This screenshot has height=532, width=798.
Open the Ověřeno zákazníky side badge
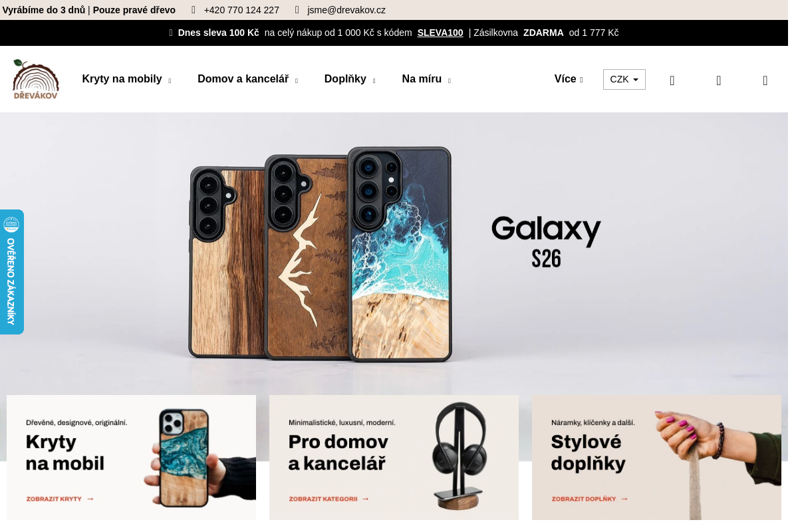(12, 272)
